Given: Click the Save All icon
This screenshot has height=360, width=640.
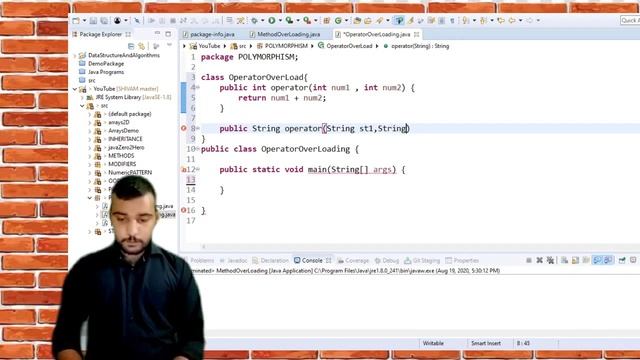Looking at the screenshot, I should click(x=104, y=20).
